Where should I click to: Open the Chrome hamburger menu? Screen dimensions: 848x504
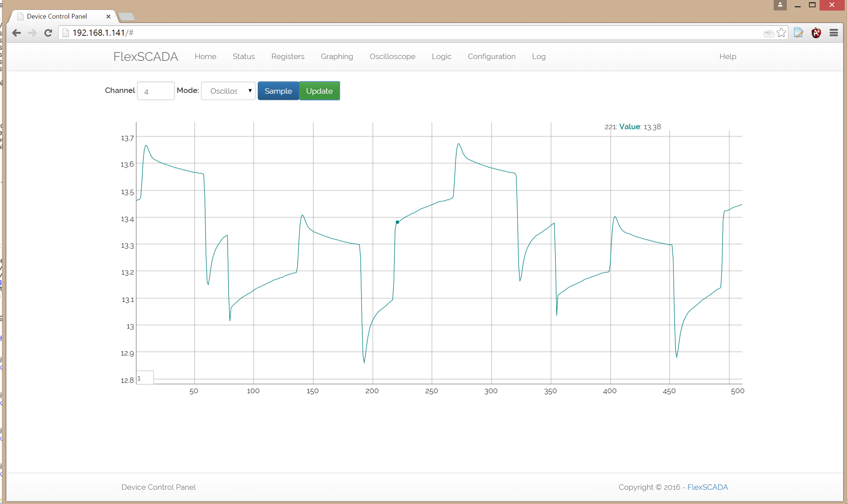tap(834, 33)
